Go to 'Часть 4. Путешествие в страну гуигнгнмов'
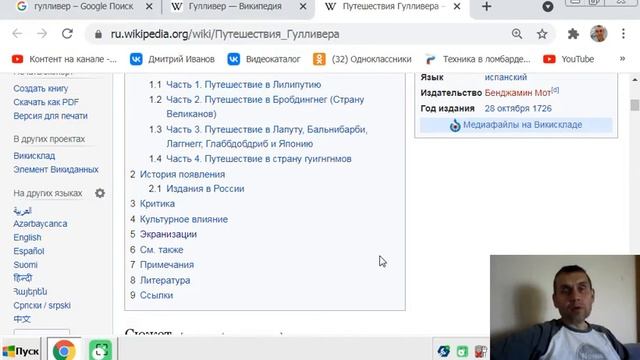Screen dimensions: 640x360 (x=259, y=159)
